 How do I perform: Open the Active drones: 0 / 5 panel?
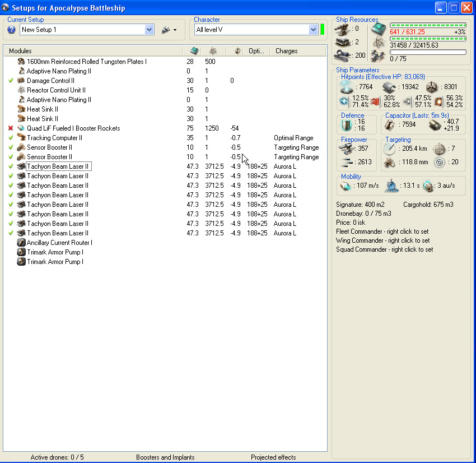coord(57,457)
